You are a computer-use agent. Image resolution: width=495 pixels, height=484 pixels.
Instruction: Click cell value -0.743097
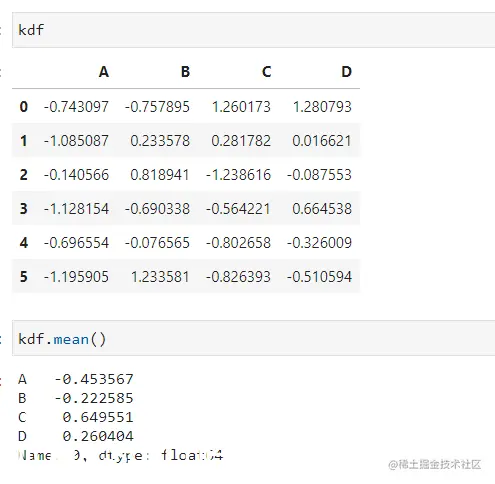pyautogui.click(x=76, y=107)
